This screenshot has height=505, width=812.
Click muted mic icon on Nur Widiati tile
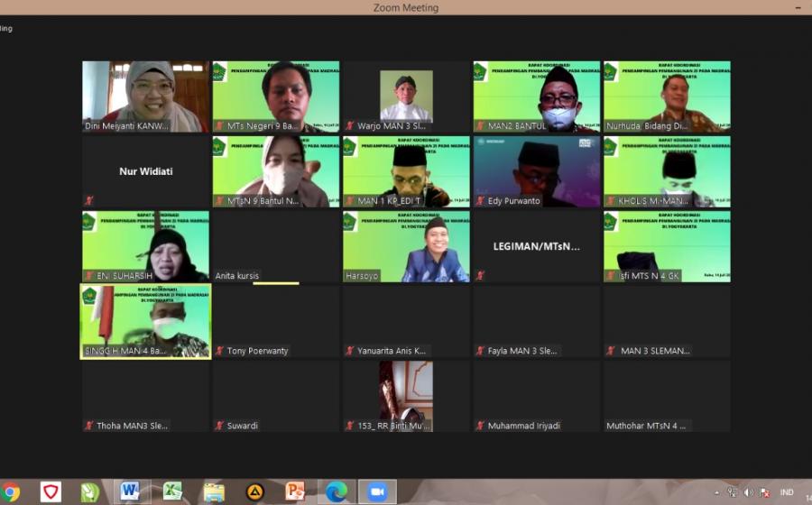click(x=89, y=200)
